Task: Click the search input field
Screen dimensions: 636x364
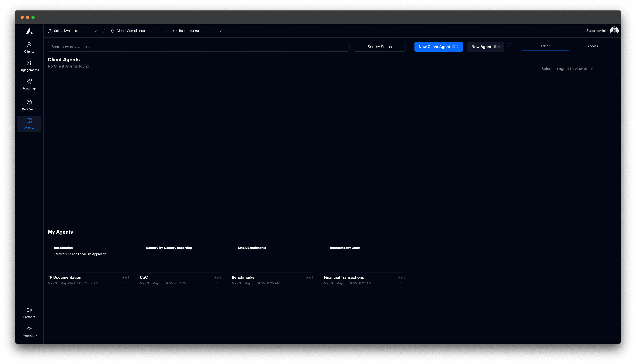Action: (x=199, y=46)
